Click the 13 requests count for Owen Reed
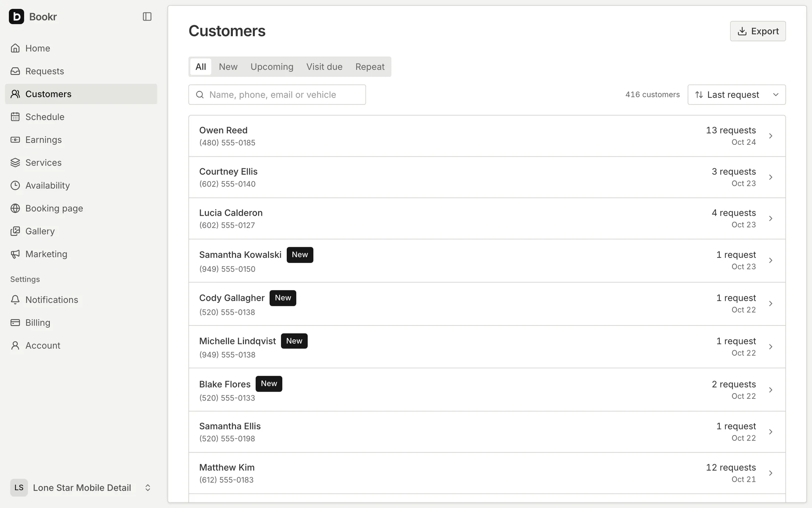The image size is (812, 508). click(731, 130)
